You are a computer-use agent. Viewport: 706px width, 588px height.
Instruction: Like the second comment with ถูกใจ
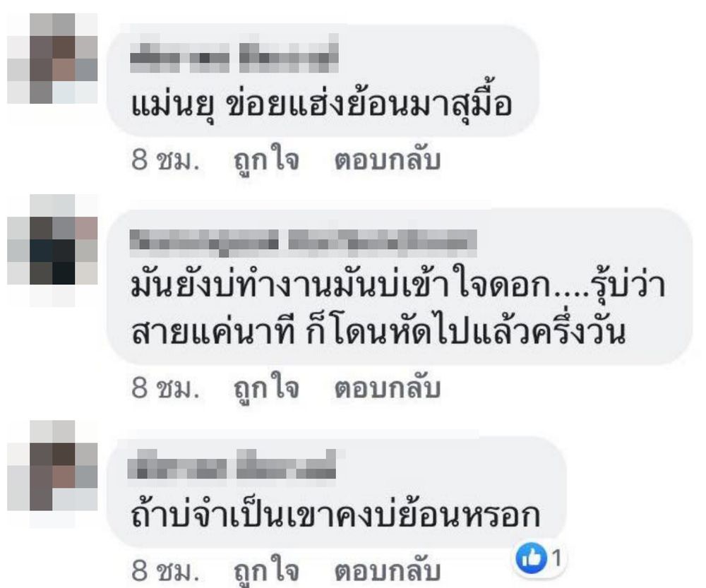[x=267, y=388]
